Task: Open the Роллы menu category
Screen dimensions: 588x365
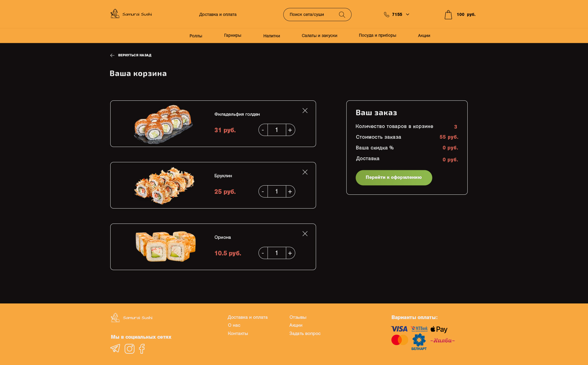Action: tap(196, 36)
